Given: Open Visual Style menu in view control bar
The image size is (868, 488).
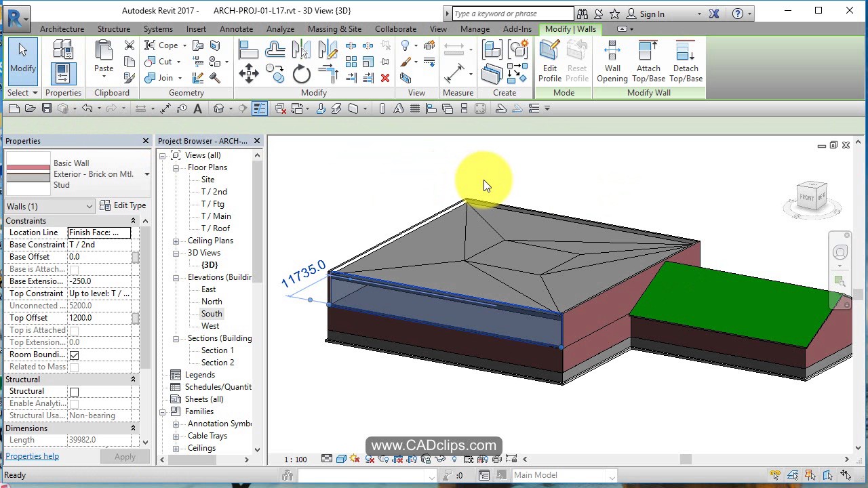Looking at the screenshot, I should (340, 459).
